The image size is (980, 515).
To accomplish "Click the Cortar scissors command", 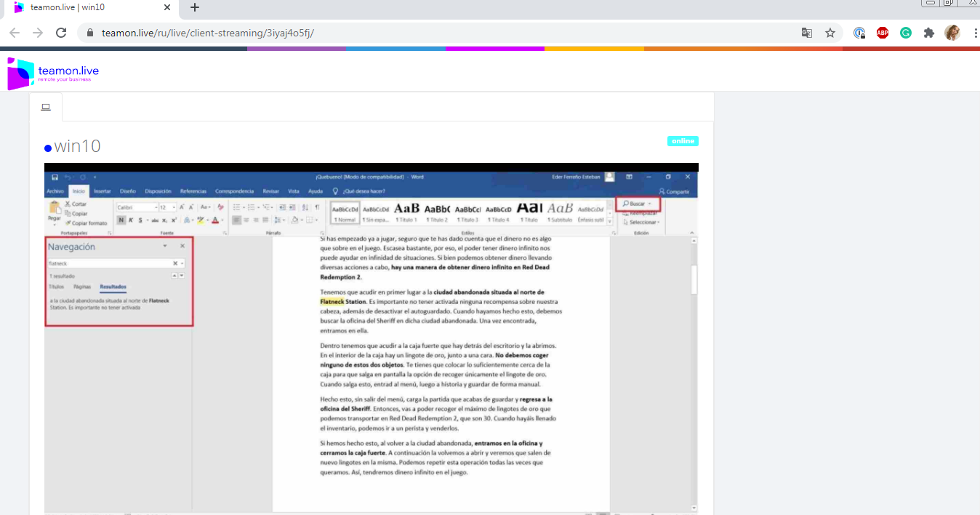I will tap(76, 204).
